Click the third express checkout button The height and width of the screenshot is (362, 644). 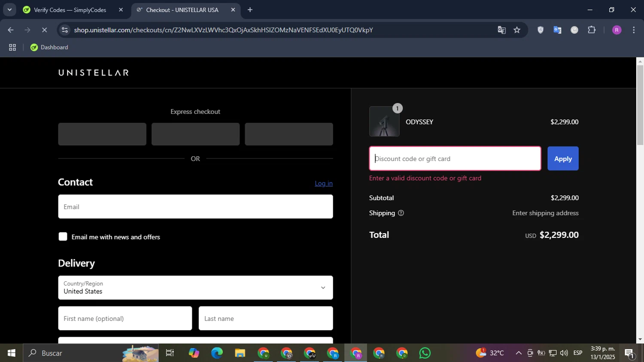[289, 134]
